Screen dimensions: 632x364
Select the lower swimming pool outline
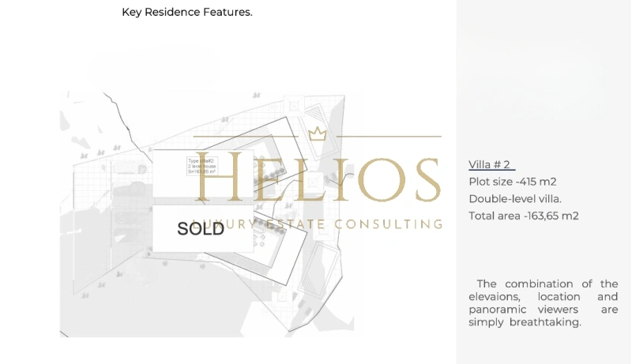click(x=319, y=270)
